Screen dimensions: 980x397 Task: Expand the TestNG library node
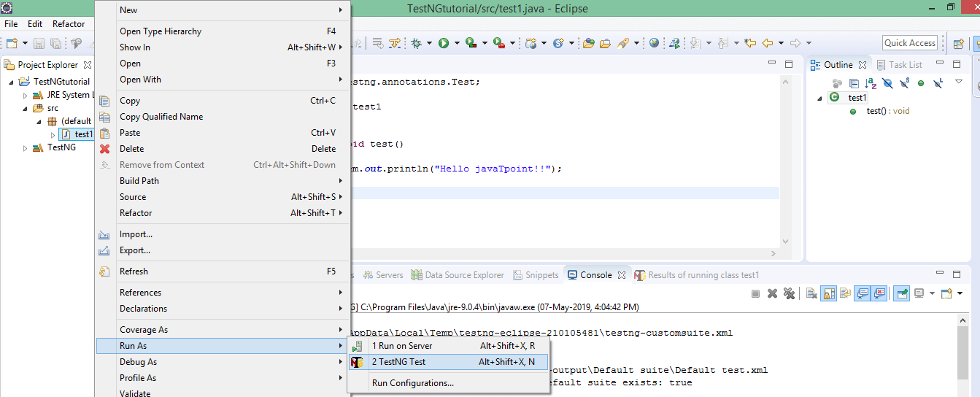coord(26,147)
